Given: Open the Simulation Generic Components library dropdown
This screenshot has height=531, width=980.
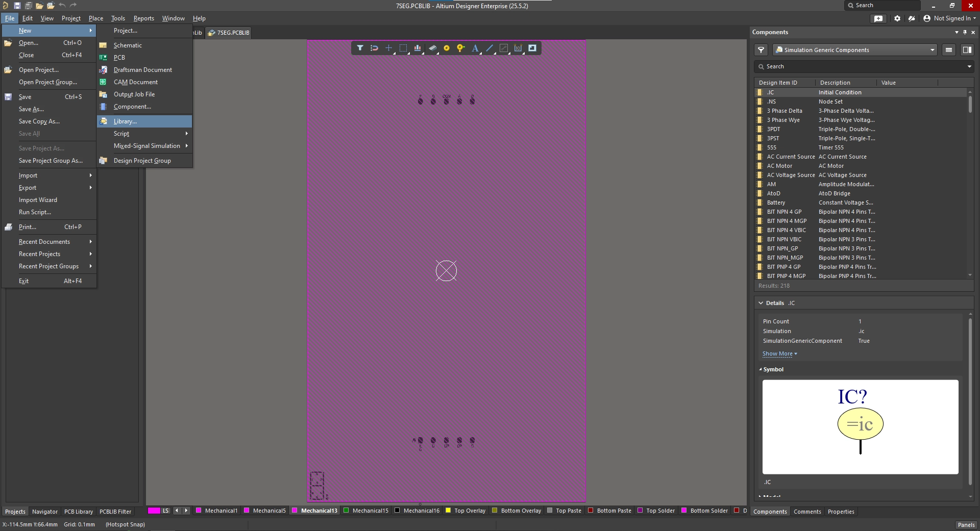Looking at the screenshot, I should [x=932, y=50].
